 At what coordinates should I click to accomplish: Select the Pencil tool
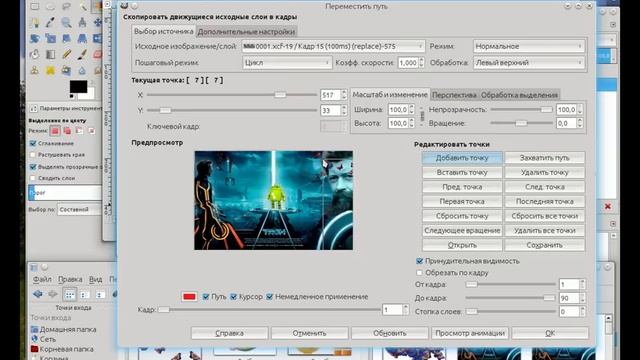66,54
